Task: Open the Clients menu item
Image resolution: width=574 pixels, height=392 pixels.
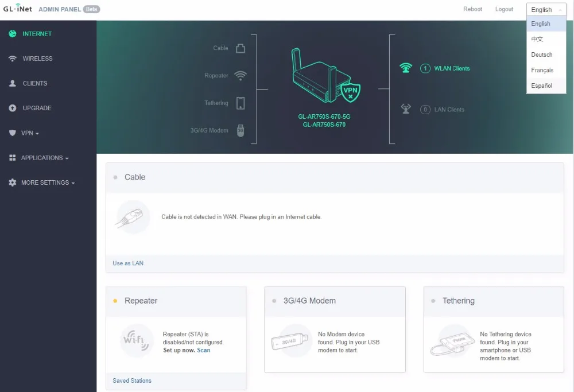Action: 35,83
